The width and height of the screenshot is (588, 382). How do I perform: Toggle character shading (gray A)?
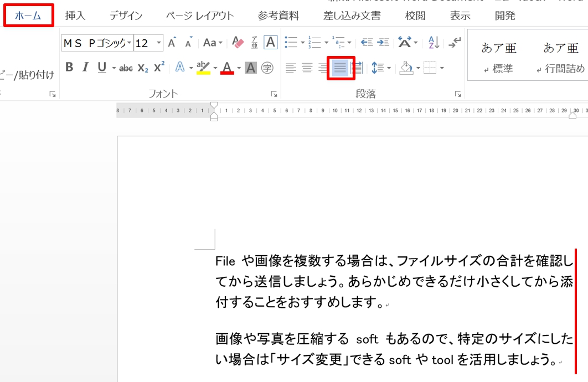click(251, 68)
